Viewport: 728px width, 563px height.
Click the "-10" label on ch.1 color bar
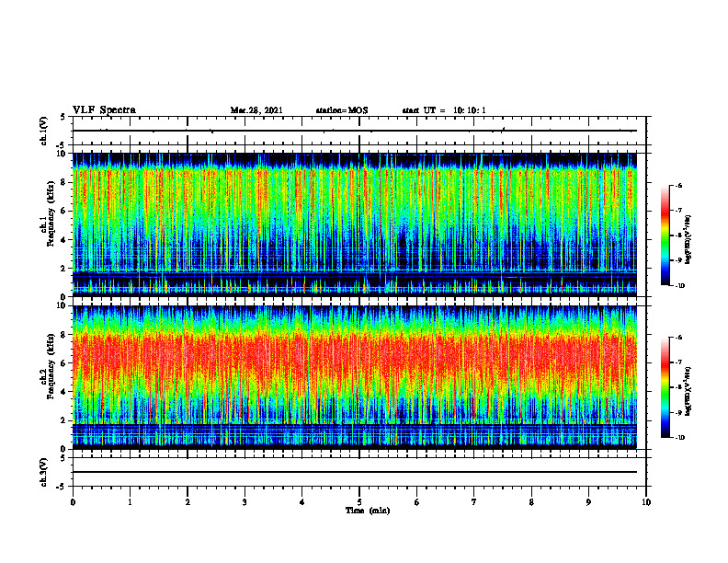pyautogui.click(x=679, y=286)
